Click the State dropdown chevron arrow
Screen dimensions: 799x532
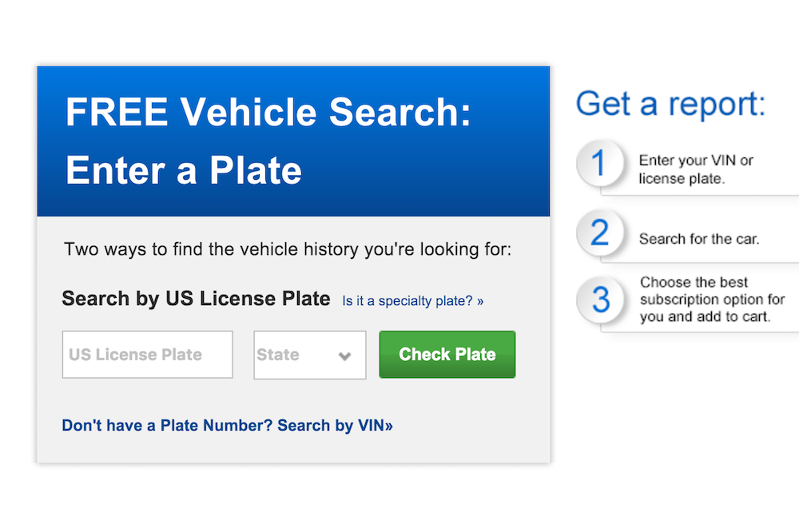point(345,356)
